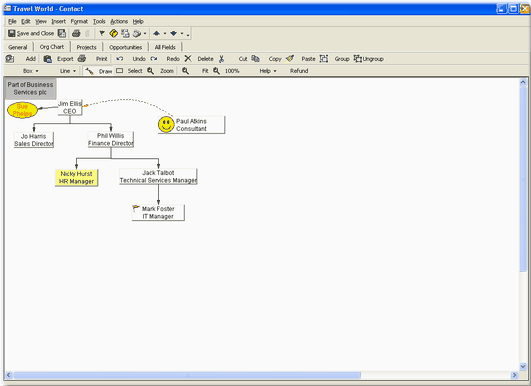The width and height of the screenshot is (531, 386).
Task: Click the next item down arrow icon
Action: 173,33
